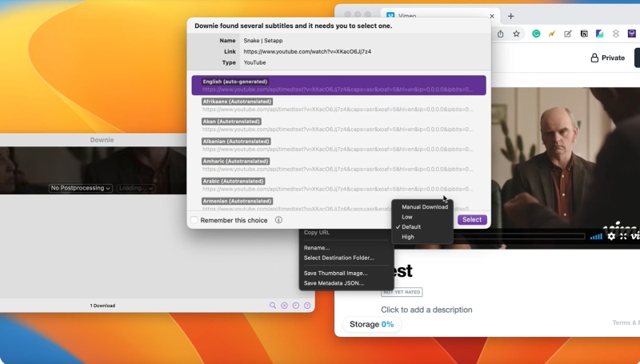Select Armenian (Autotranslated) subtitle row
640x364 pixels.
pyautogui.click(x=338, y=204)
